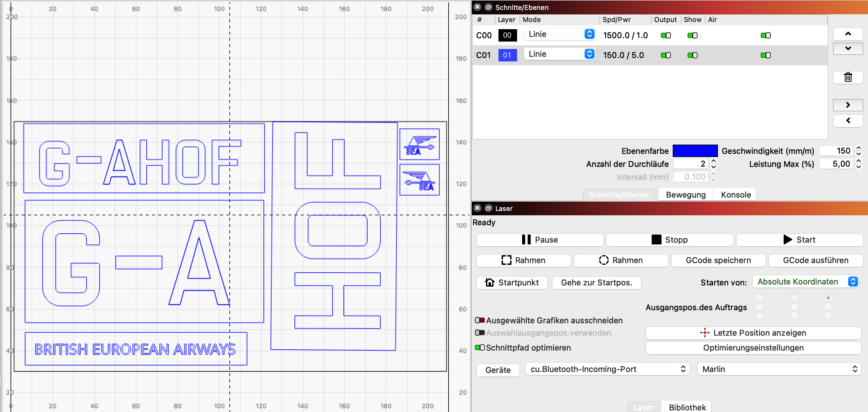This screenshot has width=868, height=412.
Task: Select the 150.0 / 5.0 speed cell
Action: click(623, 55)
